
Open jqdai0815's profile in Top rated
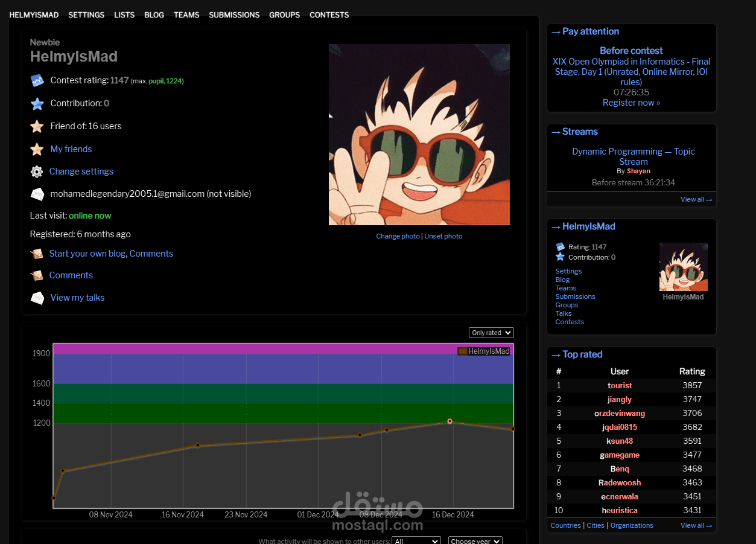(x=620, y=427)
